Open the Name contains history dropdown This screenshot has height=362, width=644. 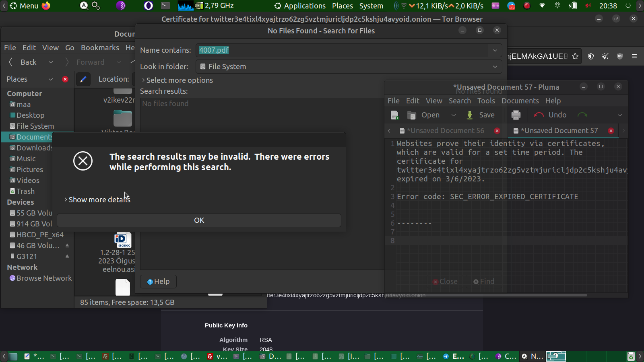click(x=495, y=50)
